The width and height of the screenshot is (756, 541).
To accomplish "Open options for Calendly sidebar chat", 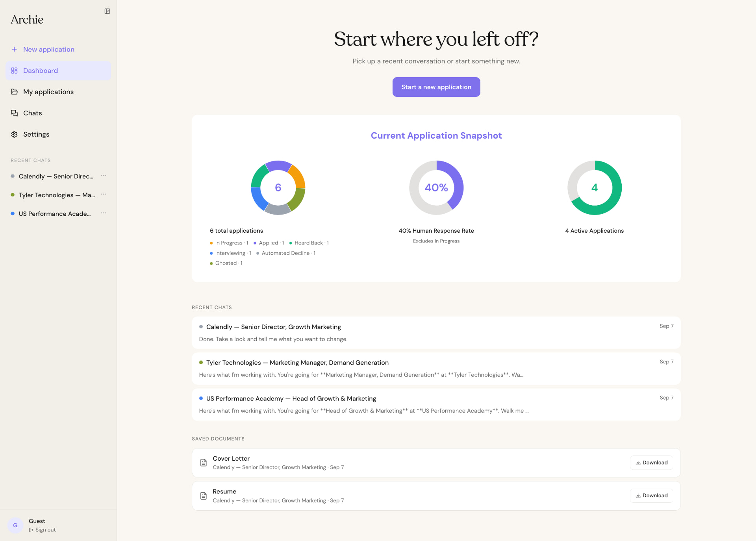I will [104, 176].
